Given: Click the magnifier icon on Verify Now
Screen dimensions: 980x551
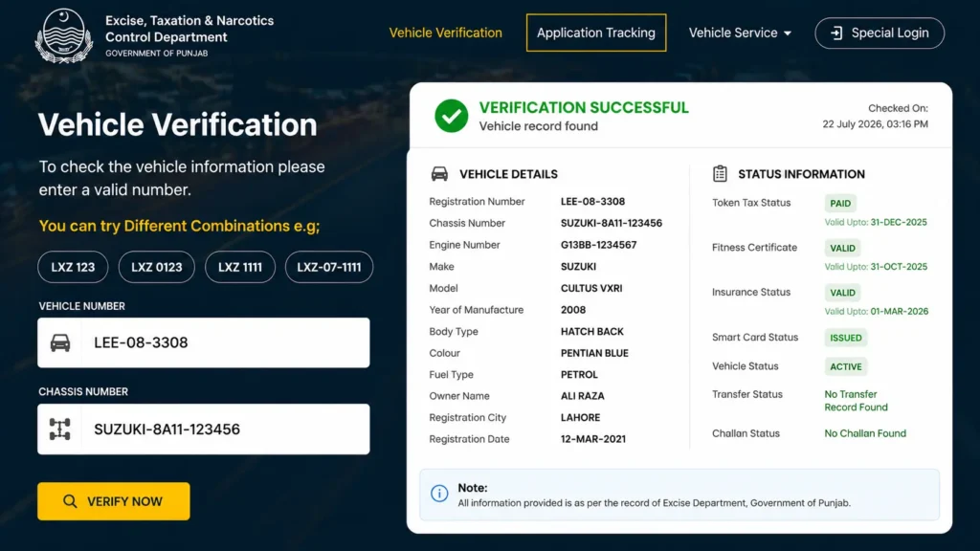Looking at the screenshot, I should [70, 501].
